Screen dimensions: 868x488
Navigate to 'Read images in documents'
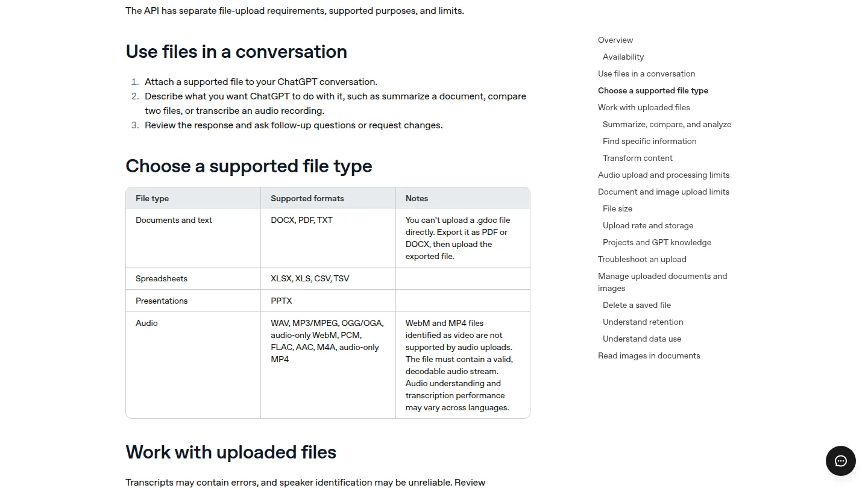pos(649,355)
